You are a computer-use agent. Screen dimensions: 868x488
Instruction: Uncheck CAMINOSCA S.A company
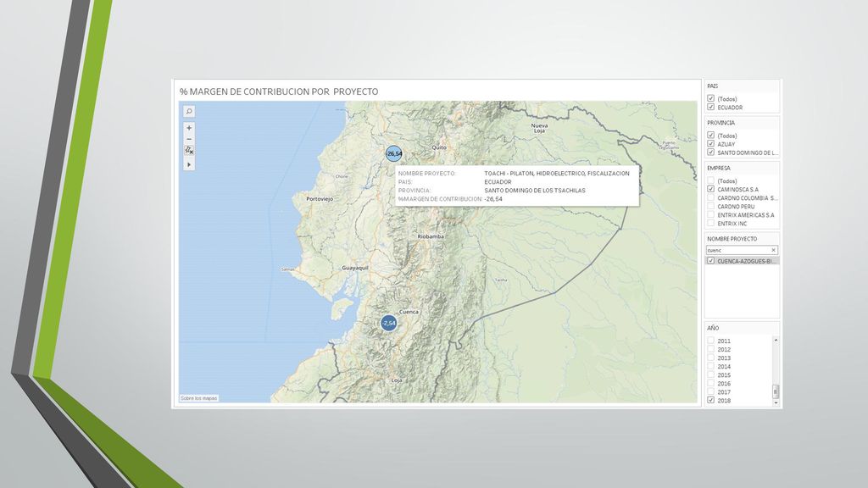tap(711, 189)
